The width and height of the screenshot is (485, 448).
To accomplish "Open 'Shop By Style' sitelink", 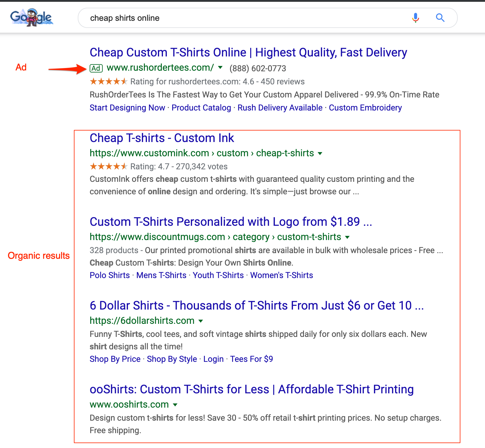I will tap(172, 359).
